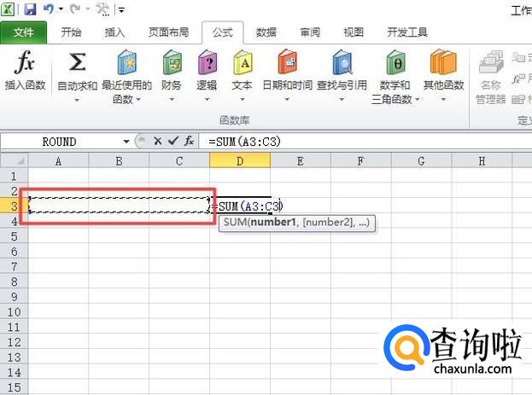Select row 14 header
532x395 pixels.
tap(14, 372)
